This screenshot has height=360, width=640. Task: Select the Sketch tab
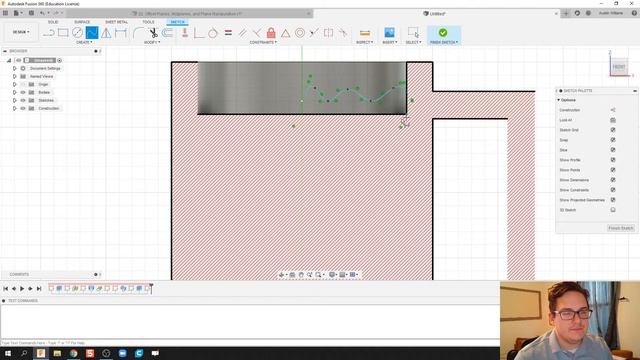(x=178, y=22)
